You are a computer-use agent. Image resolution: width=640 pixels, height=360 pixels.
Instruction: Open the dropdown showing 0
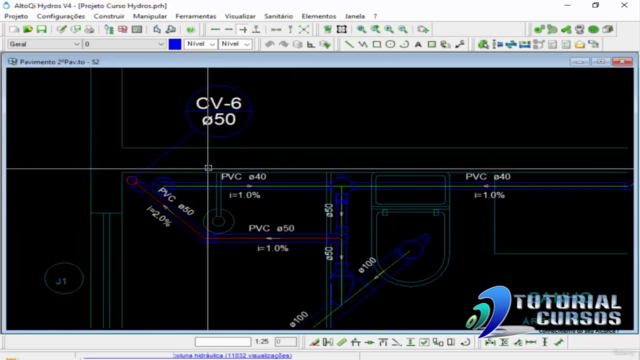(x=124, y=44)
